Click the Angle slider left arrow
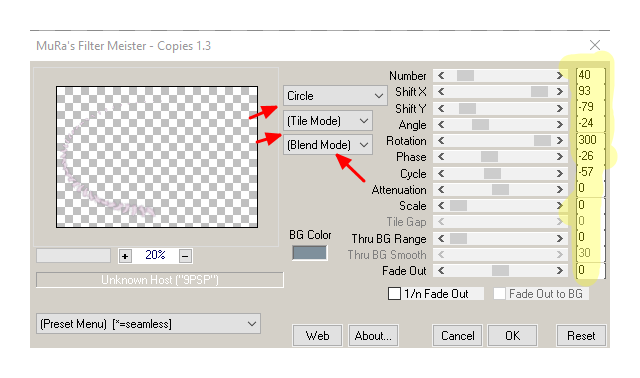Image resolution: width=640 pixels, height=378 pixels. (x=441, y=125)
